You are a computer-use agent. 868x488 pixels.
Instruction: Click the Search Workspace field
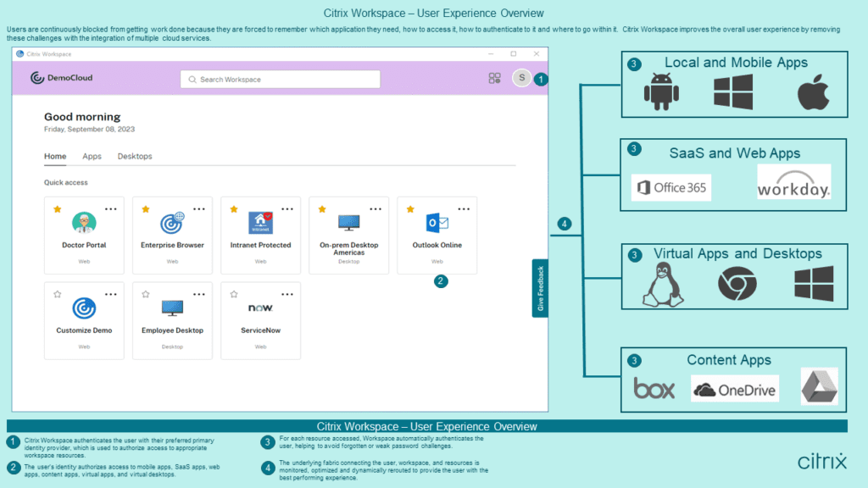click(280, 78)
